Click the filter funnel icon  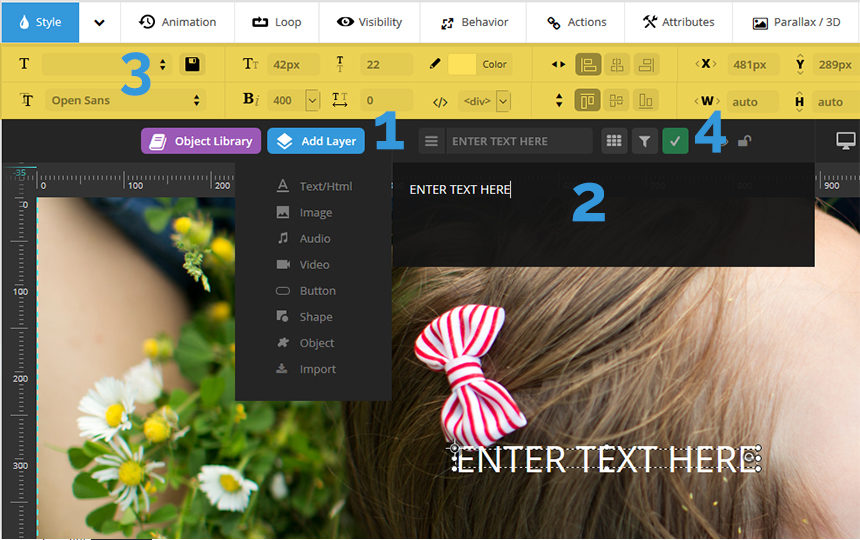click(x=645, y=141)
